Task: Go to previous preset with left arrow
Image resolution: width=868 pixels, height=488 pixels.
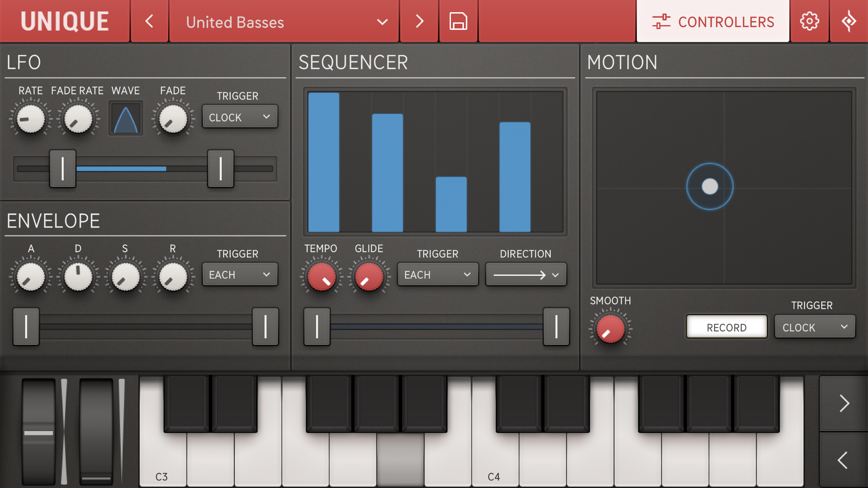Action: tap(149, 21)
